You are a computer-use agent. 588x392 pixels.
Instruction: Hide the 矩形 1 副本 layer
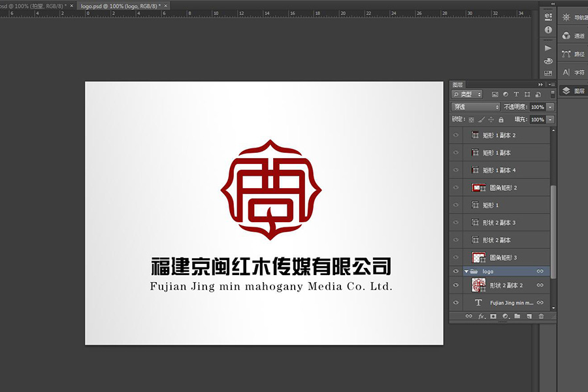click(x=456, y=153)
